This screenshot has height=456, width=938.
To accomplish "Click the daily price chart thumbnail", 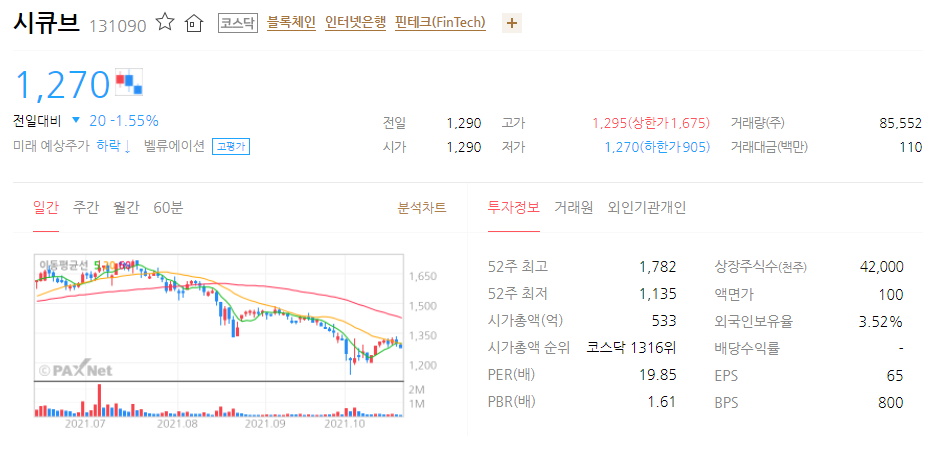I will pyautogui.click(x=219, y=317).
